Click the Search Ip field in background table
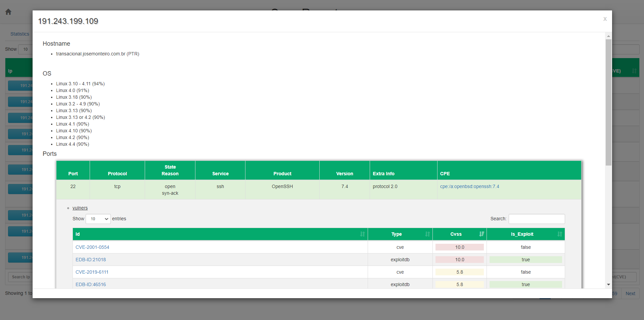Screen dimensions: 644x320 (x=21, y=277)
